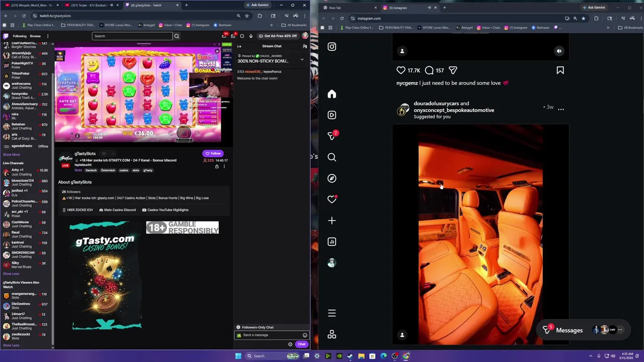Viewport: 644px width, 362px height.
Task: Open the Steam taskbar icon
Action: click(x=350, y=356)
